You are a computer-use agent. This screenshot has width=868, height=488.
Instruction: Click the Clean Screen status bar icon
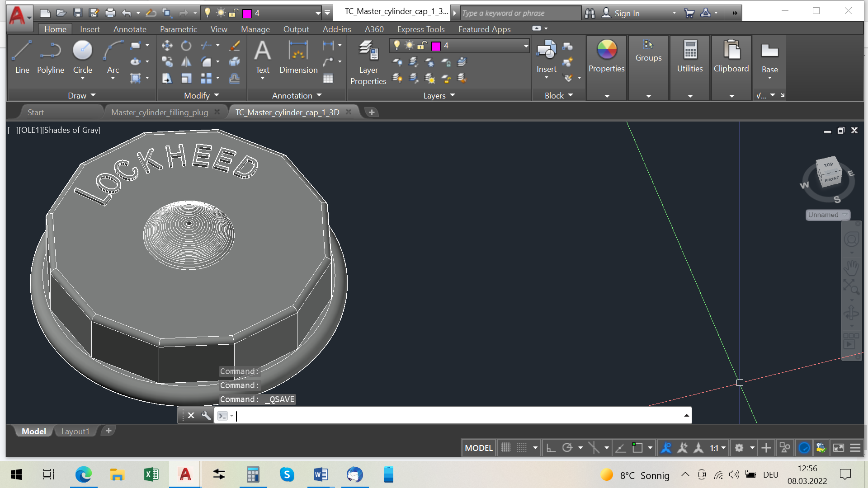[x=838, y=448]
